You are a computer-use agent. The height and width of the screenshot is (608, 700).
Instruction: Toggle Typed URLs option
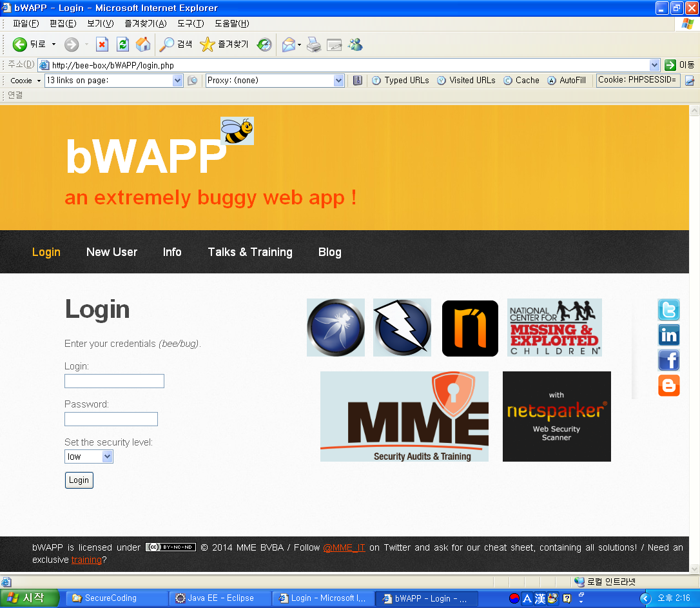coord(400,81)
